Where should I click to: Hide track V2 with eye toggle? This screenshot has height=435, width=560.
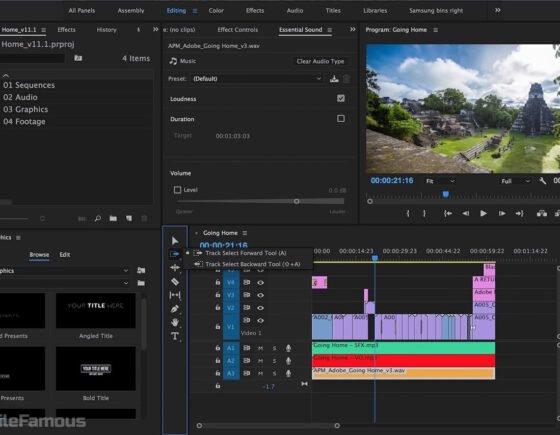pyautogui.click(x=260, y=308)
